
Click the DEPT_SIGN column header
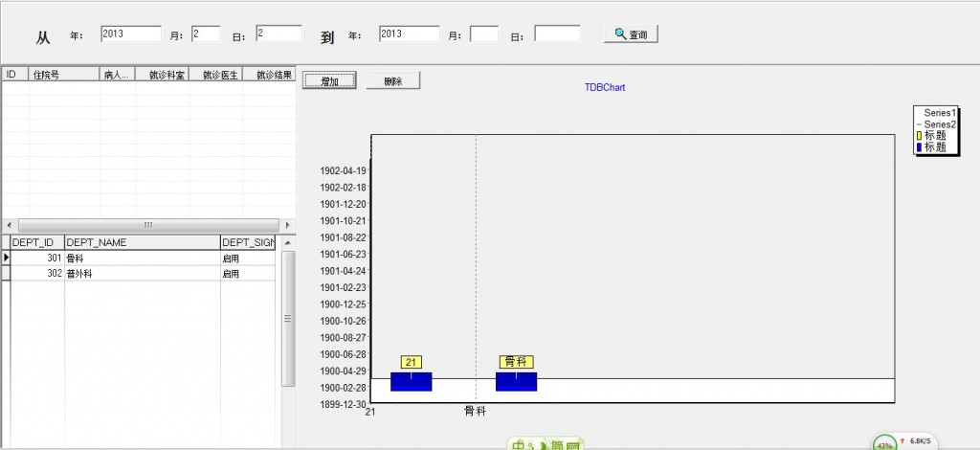pyautogui.click(x=248, y=242)
